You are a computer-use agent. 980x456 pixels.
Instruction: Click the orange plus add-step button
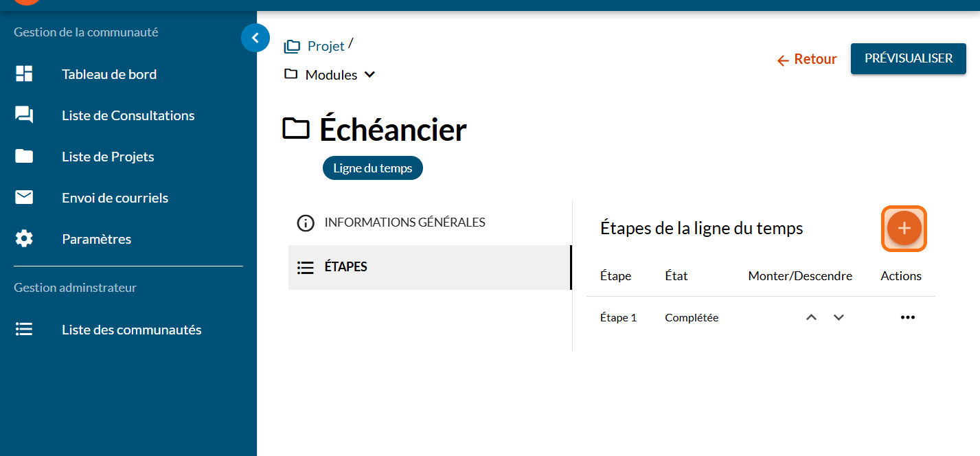tap(904, 229)
